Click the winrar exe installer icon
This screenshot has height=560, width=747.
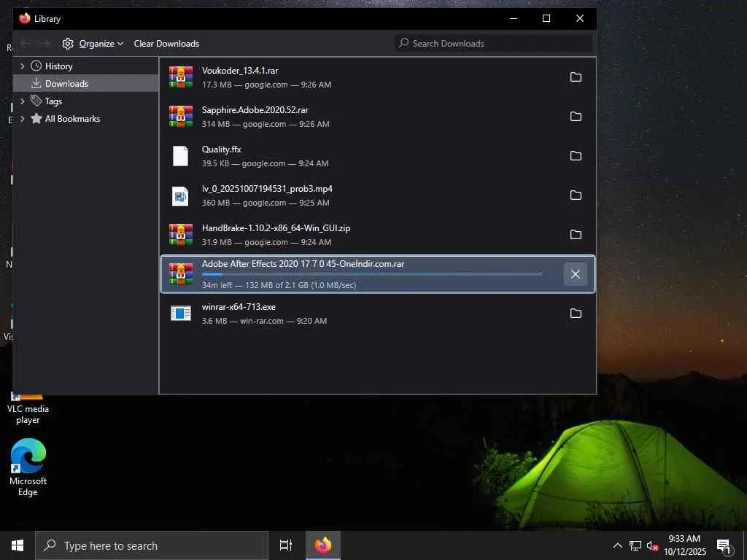point(181,314)
